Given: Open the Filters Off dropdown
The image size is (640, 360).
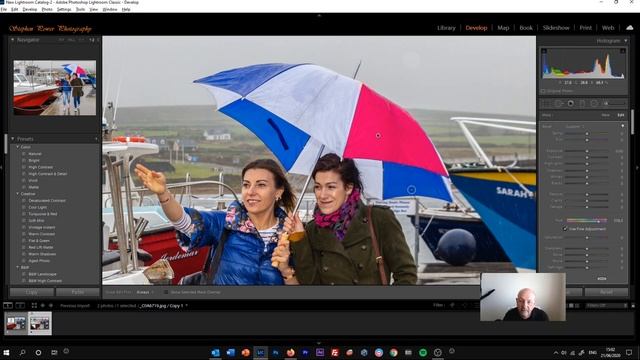Looking at the screenshot, I should 607,305.
